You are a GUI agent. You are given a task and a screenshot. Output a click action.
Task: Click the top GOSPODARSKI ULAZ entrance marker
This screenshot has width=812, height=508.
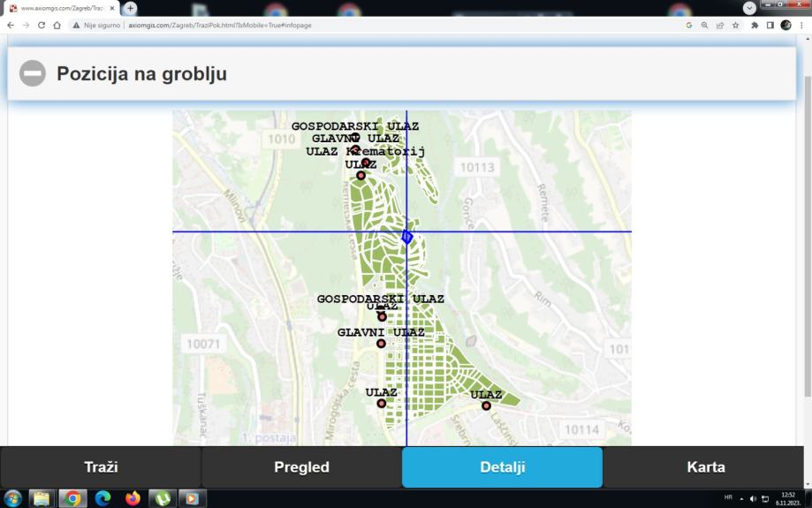coord(354,137)
